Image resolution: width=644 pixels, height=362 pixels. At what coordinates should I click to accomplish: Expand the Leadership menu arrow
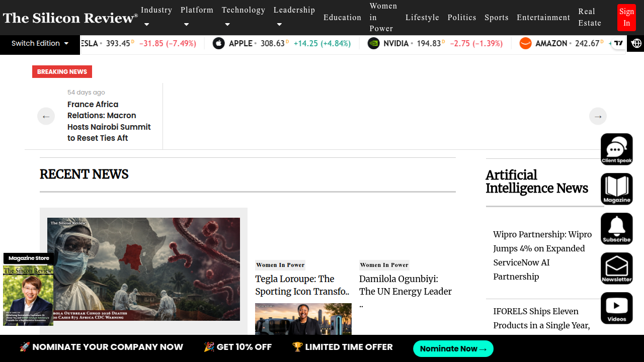pos(279,24)
